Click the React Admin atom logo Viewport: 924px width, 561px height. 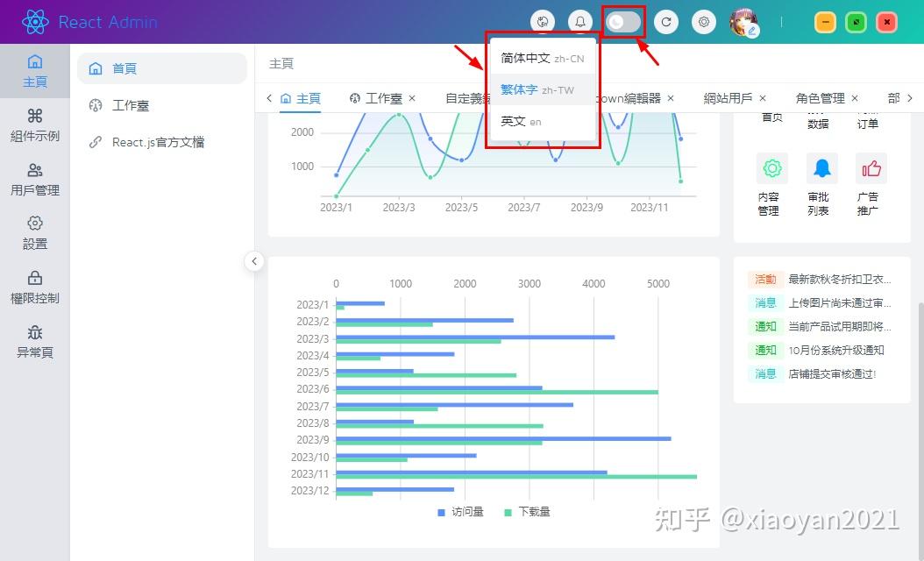35,22
